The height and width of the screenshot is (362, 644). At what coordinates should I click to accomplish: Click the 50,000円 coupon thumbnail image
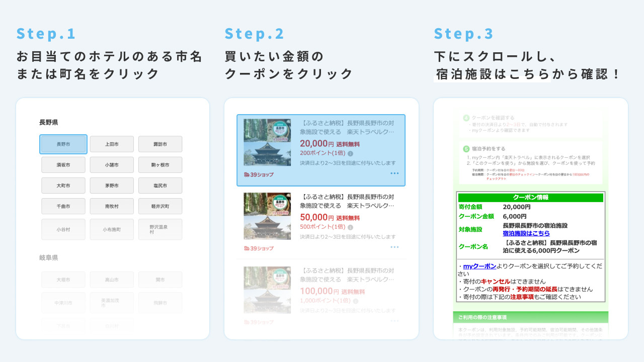click(x=267, y=215)
